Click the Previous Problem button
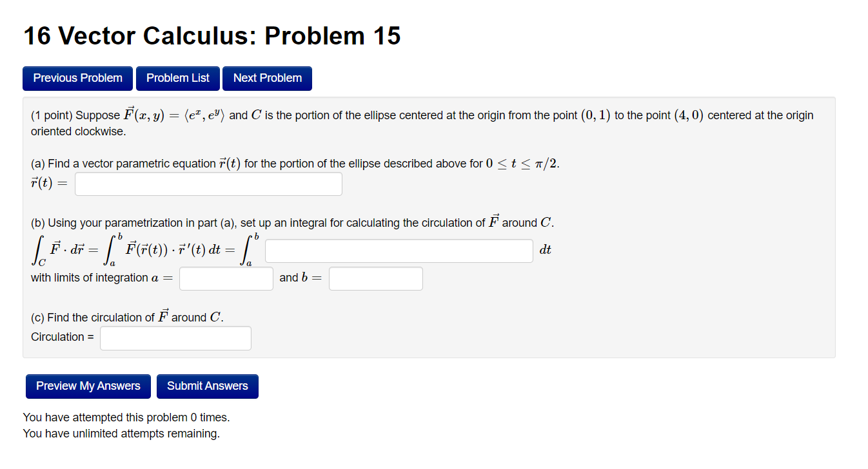868x469 pixels. [77, 78]
